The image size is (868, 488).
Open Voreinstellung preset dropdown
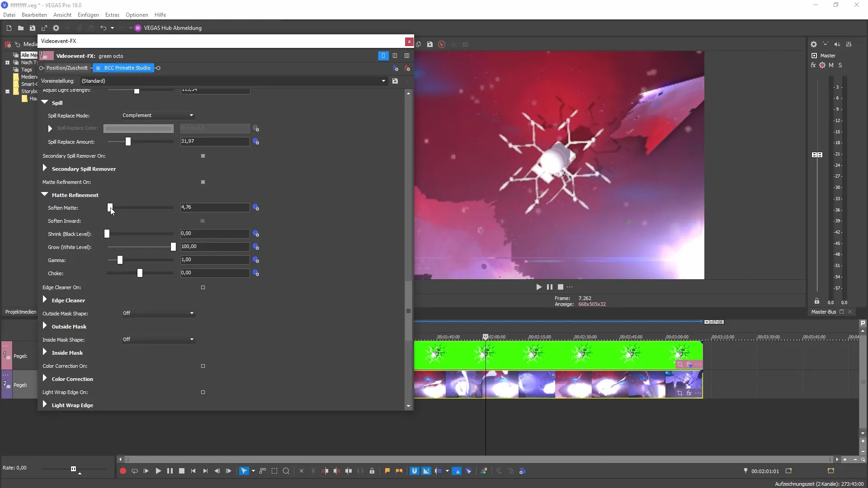click(x=234, y=81)
